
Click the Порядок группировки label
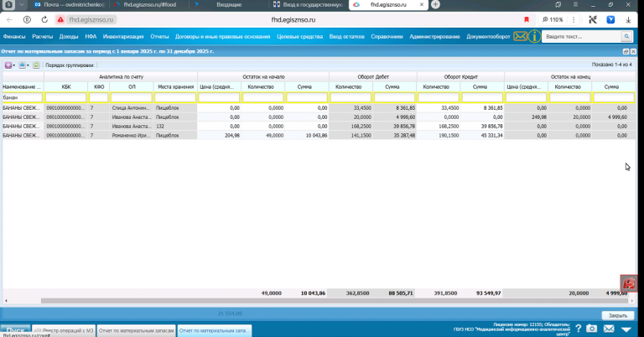click(70, 65)
